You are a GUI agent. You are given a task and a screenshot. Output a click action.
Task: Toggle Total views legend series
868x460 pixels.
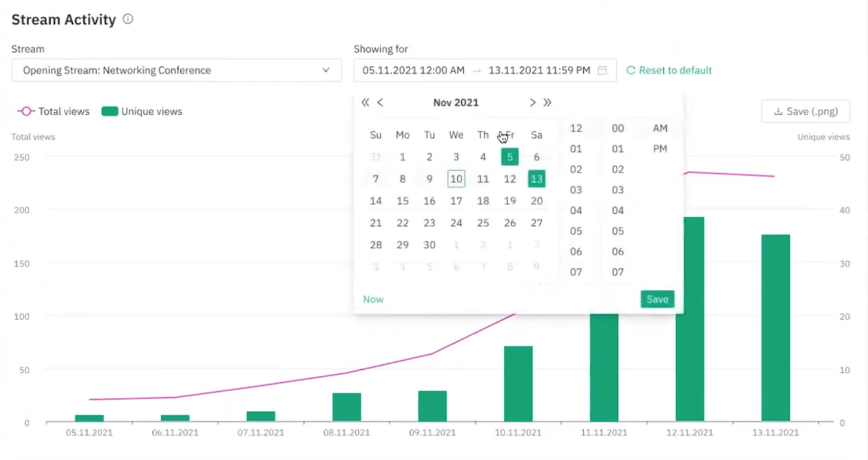click(x=53, y=112)
